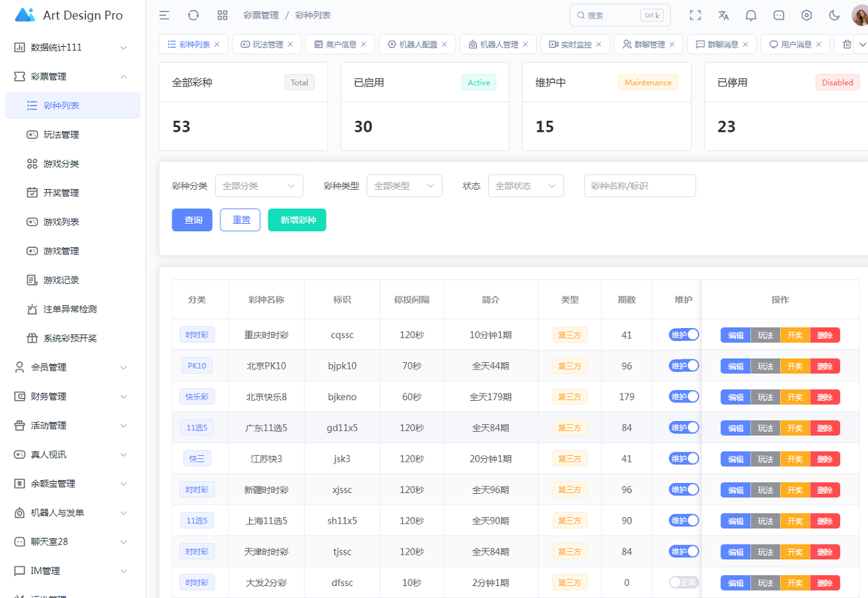
Task: Collapse the sidebar with the menu icon
Action: (x=164, y=15)
